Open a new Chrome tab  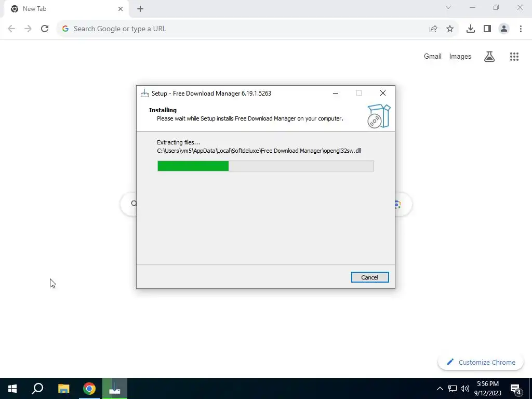pos(140,9)
